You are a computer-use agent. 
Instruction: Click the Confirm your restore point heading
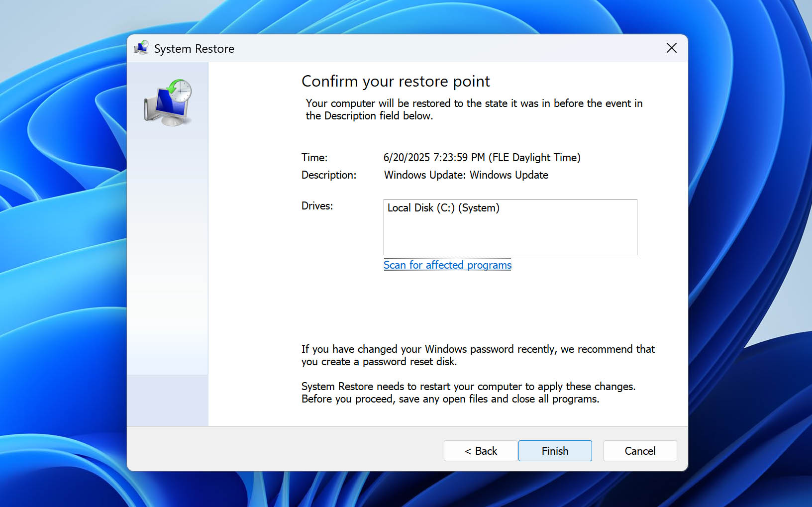pyautogui.click(x=396, y=81)
